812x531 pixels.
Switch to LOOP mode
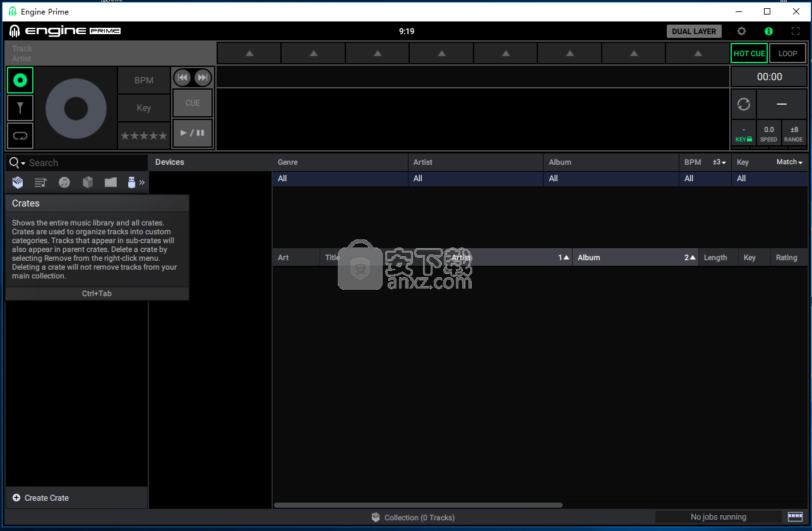pos(788,54)
